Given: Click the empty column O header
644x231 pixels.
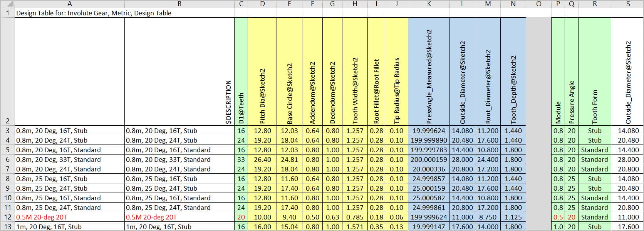Looking at the screenshot, I should point(538,4).
